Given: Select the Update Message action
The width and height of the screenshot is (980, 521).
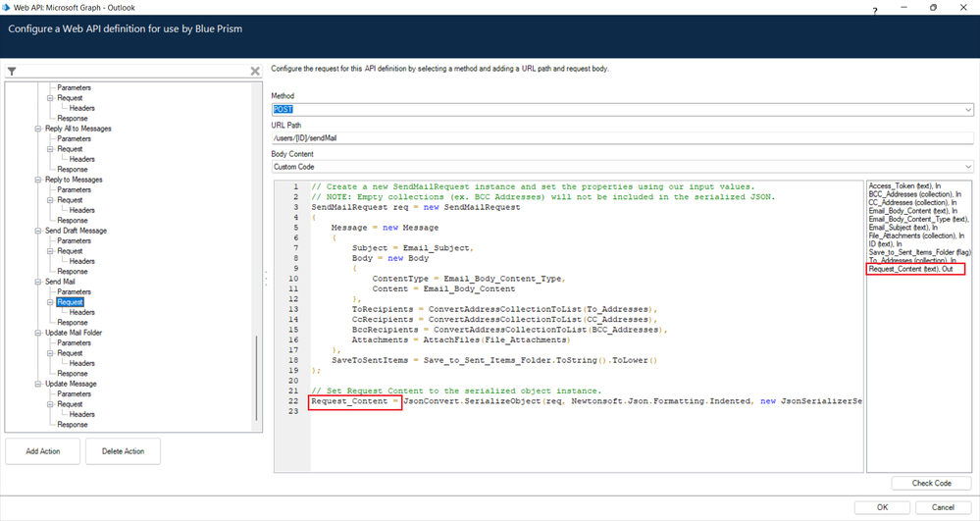Looking at the screenshot, I should coord(71,384).
